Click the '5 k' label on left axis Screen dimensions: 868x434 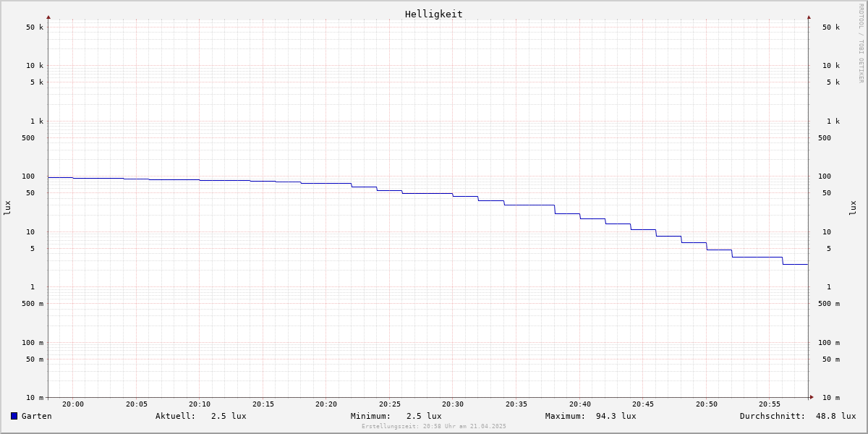pyautogui.click(x=37, y=82)
